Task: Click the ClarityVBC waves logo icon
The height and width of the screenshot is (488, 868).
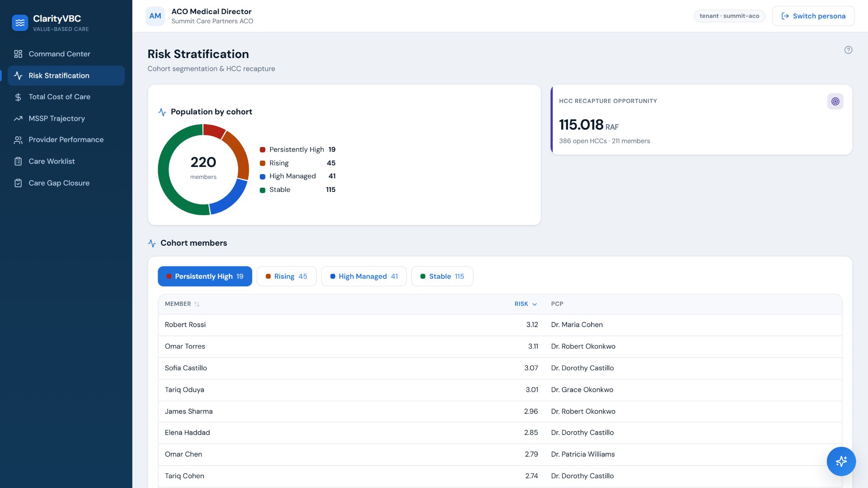Action: coord(20,23)
